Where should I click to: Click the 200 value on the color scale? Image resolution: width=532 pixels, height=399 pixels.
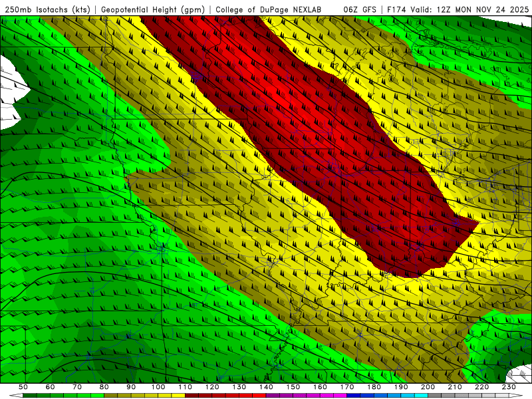click(x=428, y=387)
